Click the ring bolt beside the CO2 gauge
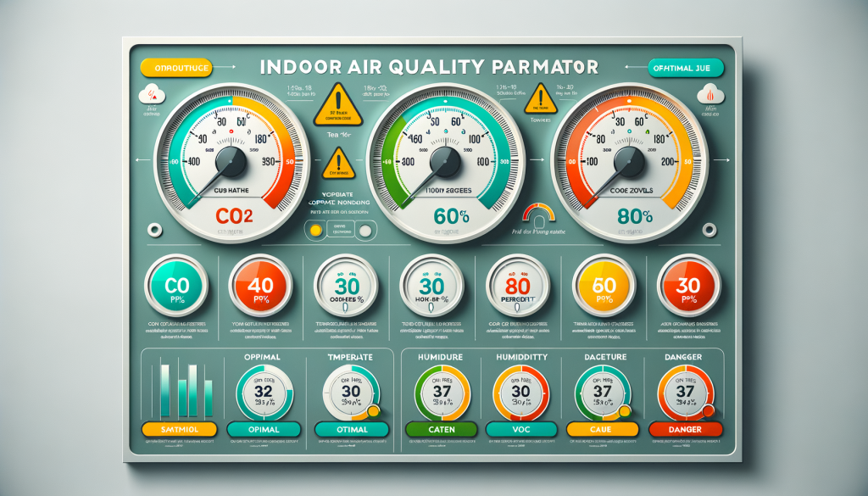868x496 pixels. (x=154, y=230)
